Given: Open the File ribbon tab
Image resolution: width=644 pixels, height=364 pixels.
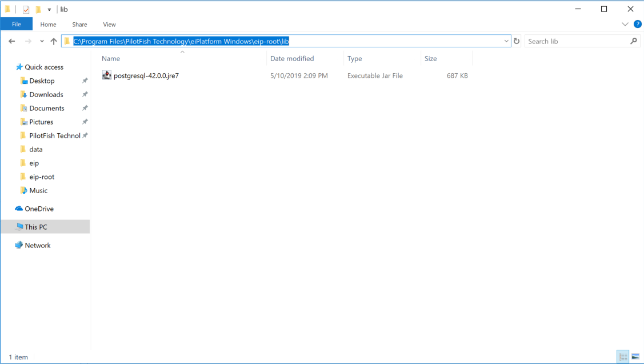Looking at the screenshot, I should coord(17,24).
